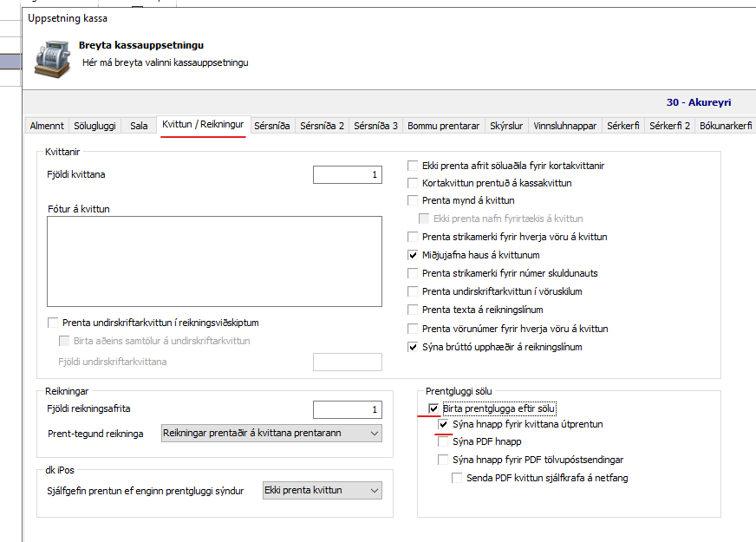
Task: Open the Skýrslur tab
Action: (x=505, y=126)
